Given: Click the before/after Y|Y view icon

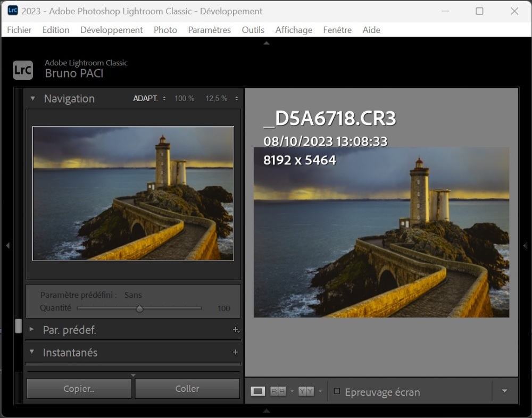Looking at the screenshot, I should click(306, 391).
